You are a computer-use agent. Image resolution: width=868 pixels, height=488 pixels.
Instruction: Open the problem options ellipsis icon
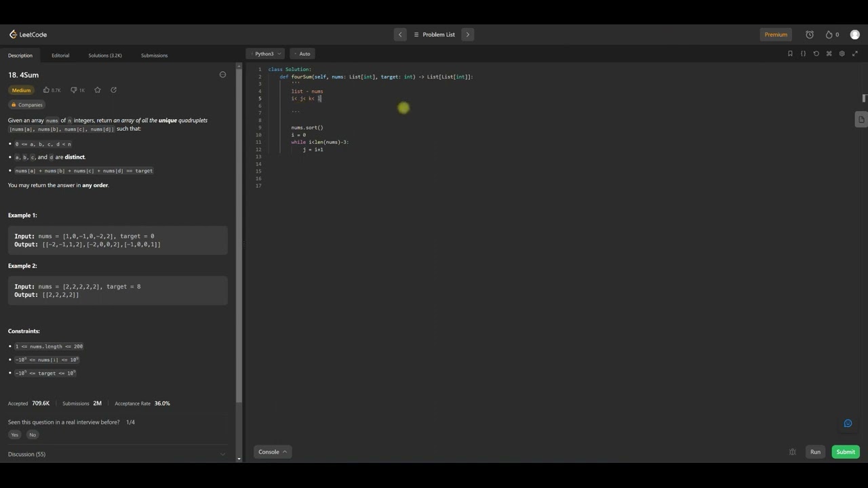point(222,75)
